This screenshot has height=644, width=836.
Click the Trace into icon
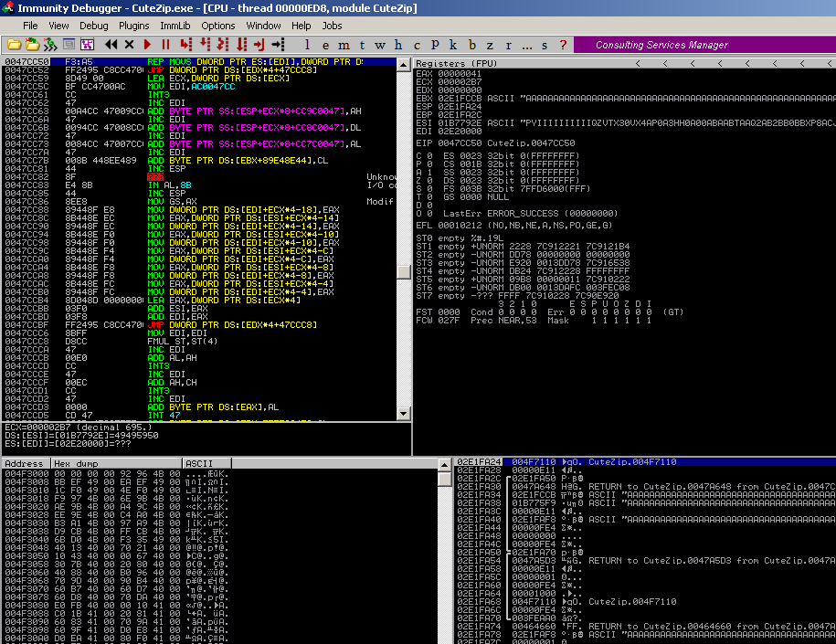pyautogui.click(x=223, y=45)
